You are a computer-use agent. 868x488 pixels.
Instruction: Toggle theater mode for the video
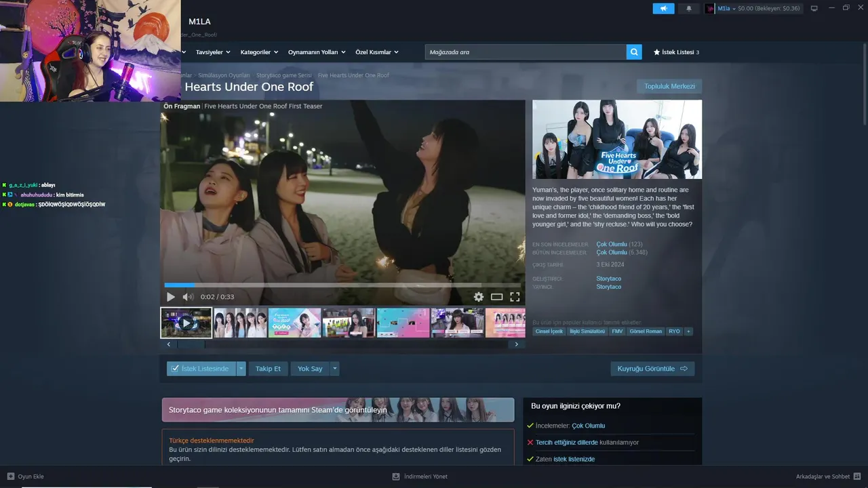(497, 297)
